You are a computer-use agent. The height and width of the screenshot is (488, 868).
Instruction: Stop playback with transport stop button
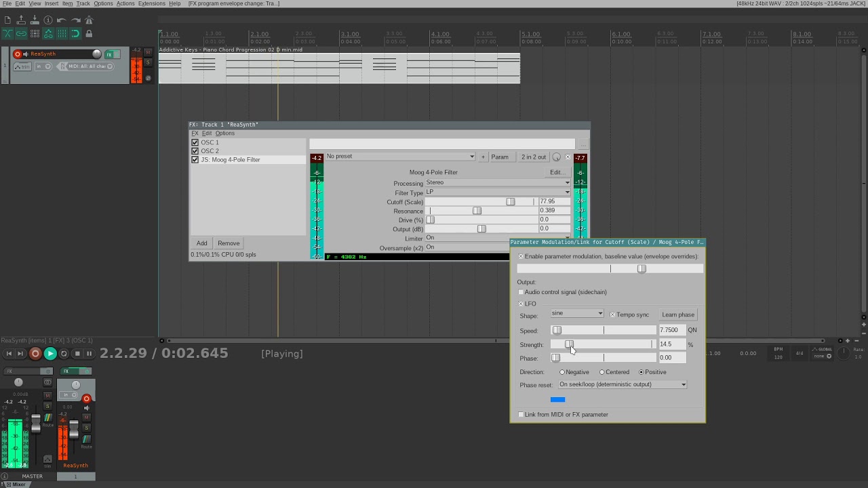[x=77, y=354]
